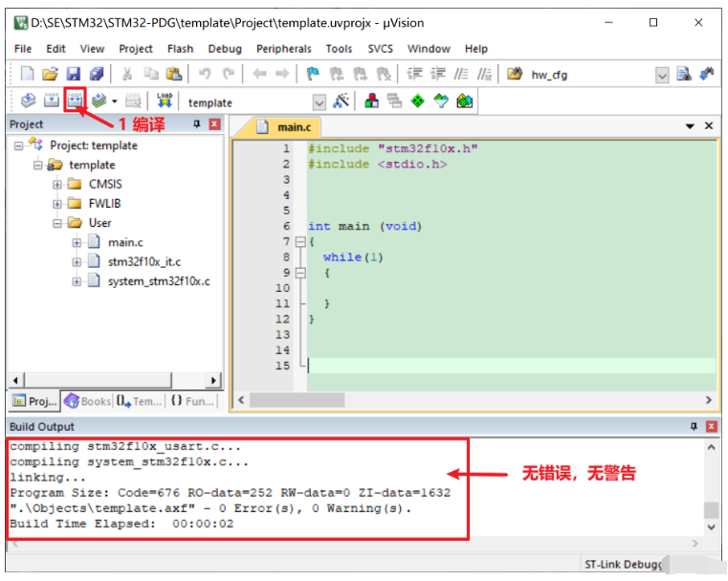Open Select Software Packs icon

coord(441,101)
